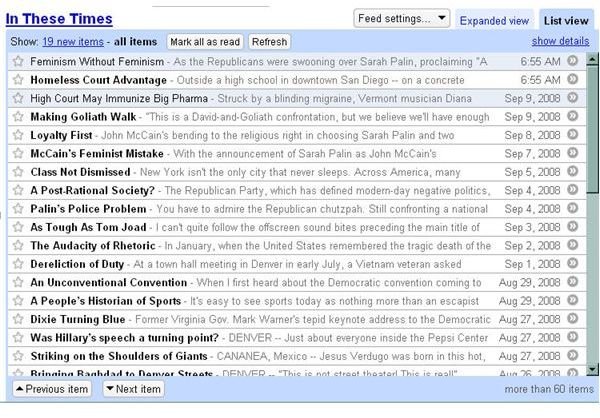Screen dimensions: 600x418
Task: Open original link icon for Was Hillary's speech
Action: [x=572, y=336]
